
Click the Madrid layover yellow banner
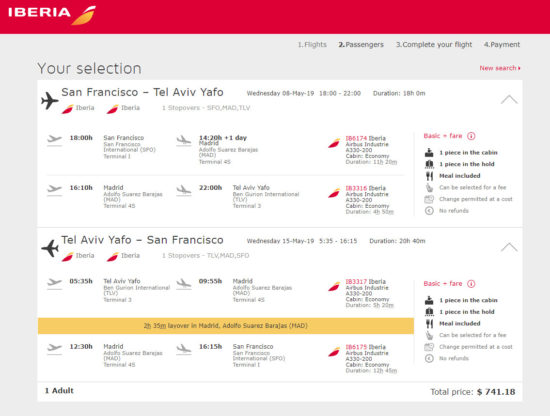click(x=226, y=326)
